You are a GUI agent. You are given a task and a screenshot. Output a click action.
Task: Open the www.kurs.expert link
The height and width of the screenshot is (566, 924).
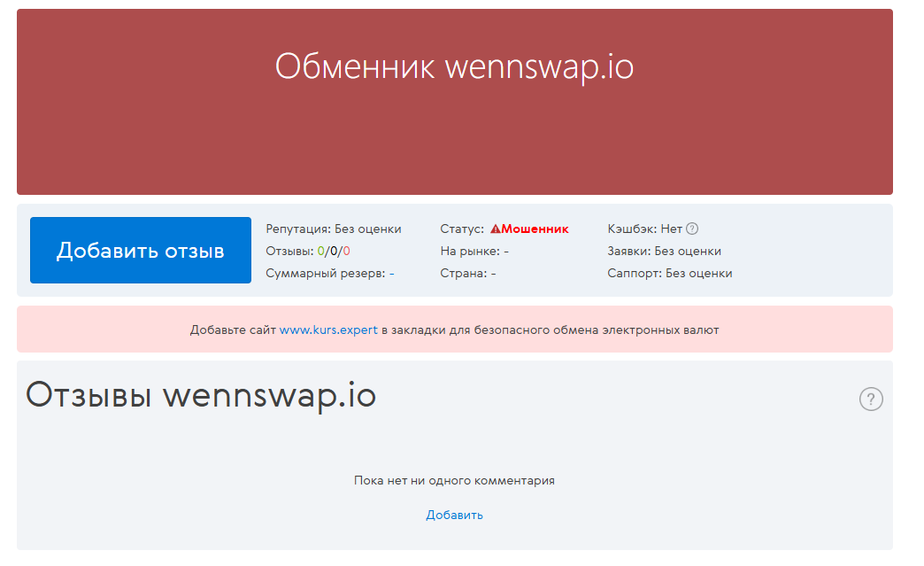pos(328,330)
